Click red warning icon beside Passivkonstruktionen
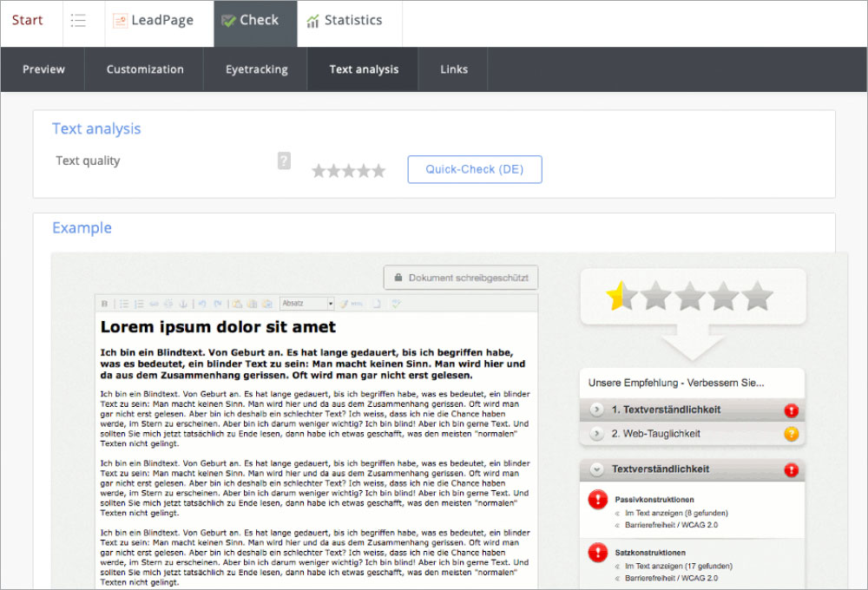Viewport: 868px width, 590px height. coord(598,499)
